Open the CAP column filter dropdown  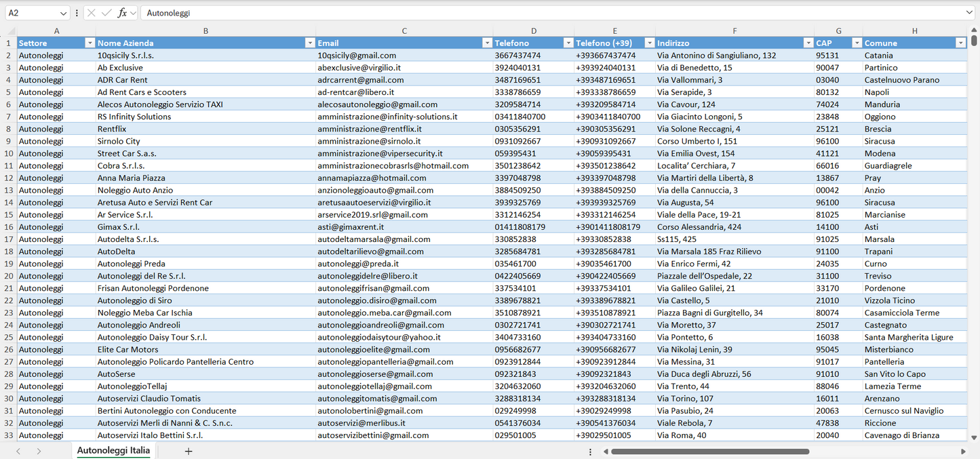click(857, 43)
